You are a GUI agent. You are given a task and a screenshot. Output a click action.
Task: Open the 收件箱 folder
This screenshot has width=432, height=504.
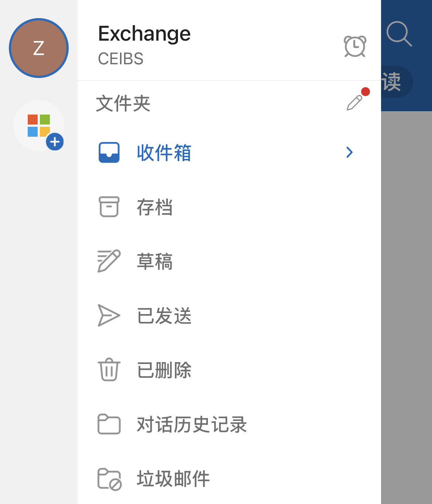tap(164, 153)
